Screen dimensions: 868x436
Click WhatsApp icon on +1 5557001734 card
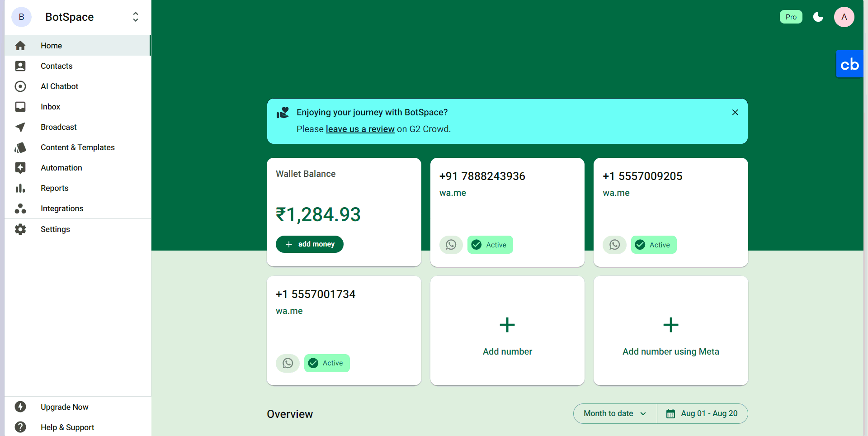[288, 363]
